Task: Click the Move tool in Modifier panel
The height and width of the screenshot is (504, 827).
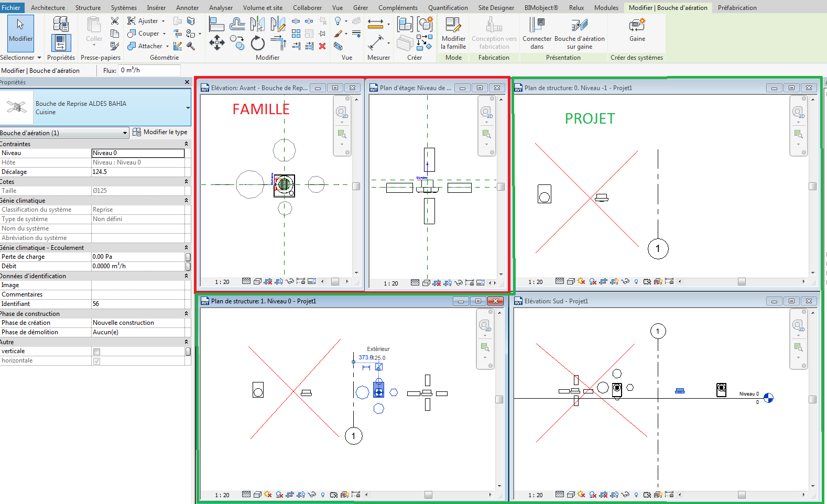Action: [216, 42]
